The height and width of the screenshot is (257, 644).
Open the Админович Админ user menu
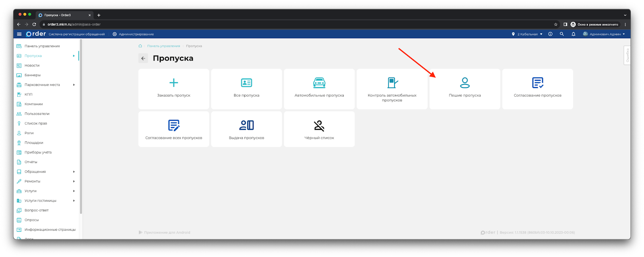[605, 34]
